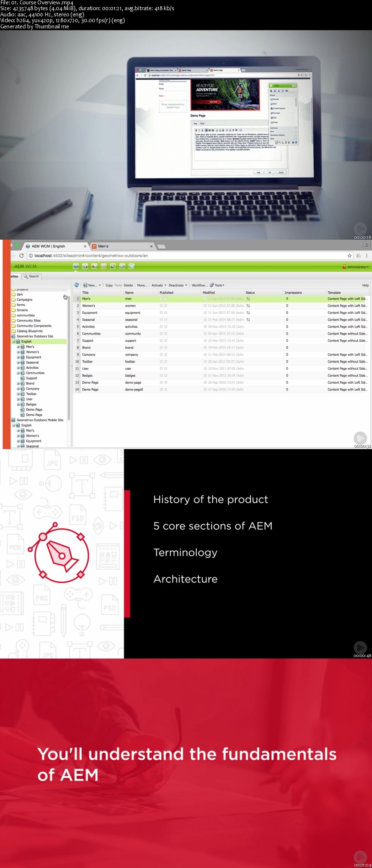Open the Tagging tag icon in AEM header
This screenshot has width=372, height=868.
point(132,267)
